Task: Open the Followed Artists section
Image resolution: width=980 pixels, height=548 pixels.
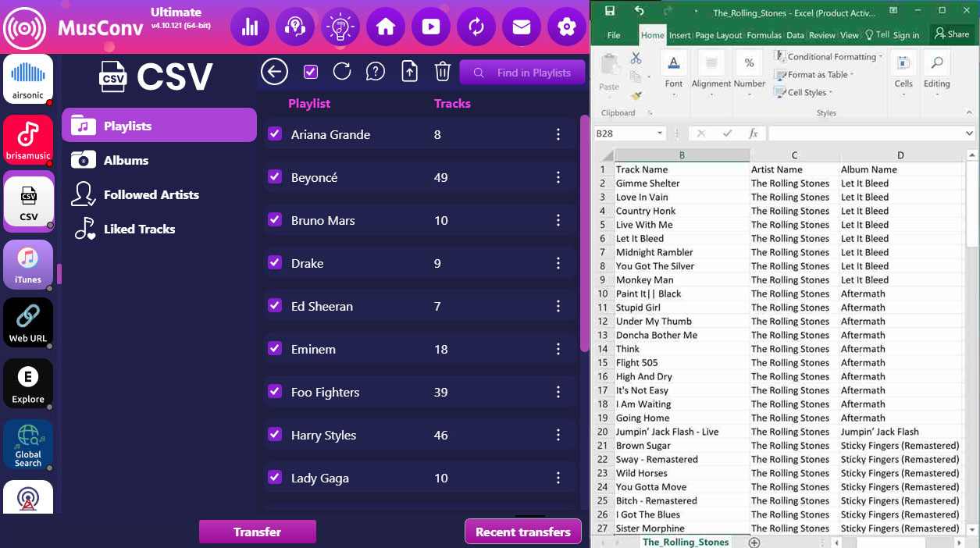Action: tap(159, 194)
